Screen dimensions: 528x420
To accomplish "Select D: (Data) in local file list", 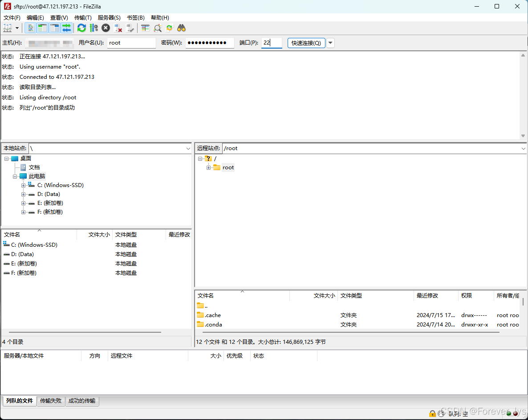I will pyautogui.click(x=22, y=254).
